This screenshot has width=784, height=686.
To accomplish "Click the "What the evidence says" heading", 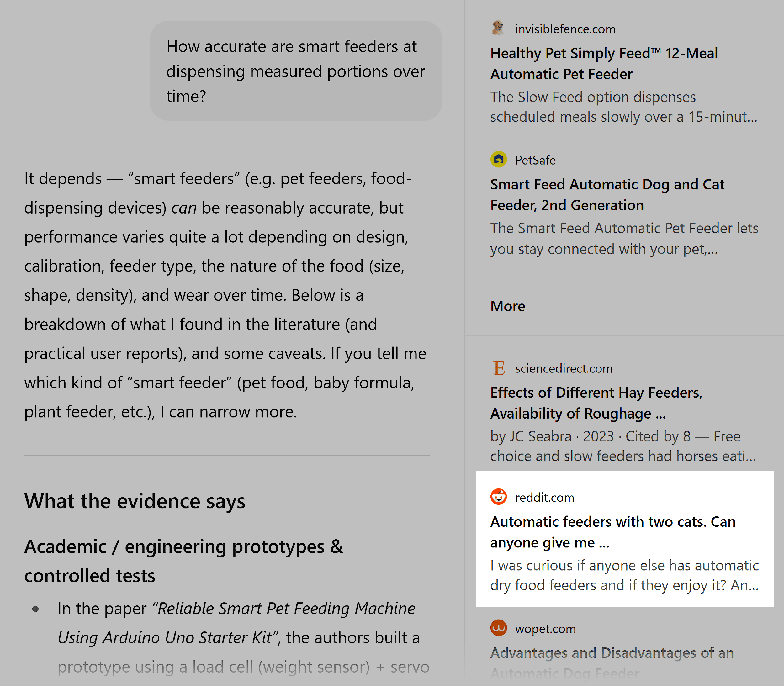I will (135, 501).
